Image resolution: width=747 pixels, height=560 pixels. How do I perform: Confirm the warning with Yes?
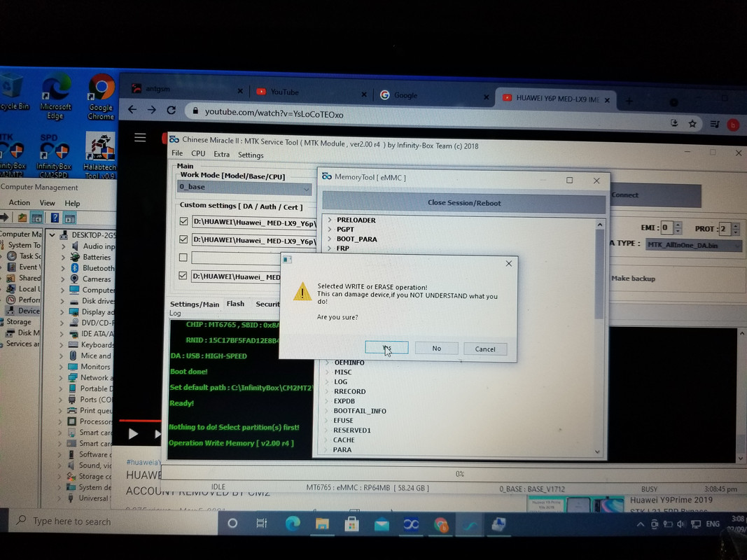386,348
